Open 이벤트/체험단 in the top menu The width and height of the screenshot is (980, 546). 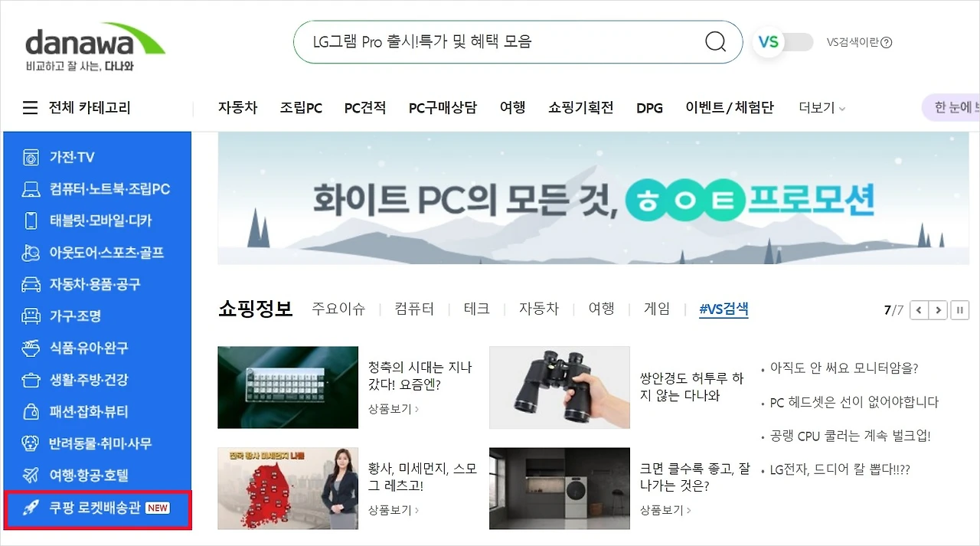click(730, 107)
